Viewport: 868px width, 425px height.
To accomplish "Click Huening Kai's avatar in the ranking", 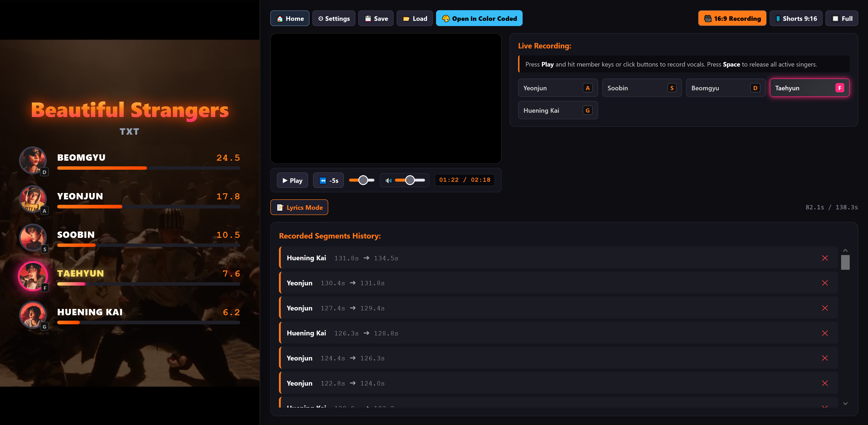I will (x=33, y=315).
